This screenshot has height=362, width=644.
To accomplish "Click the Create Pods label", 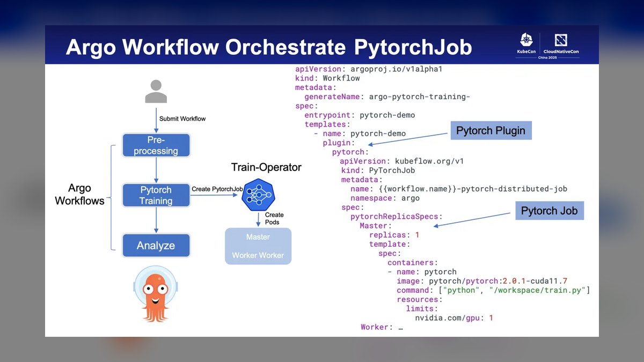I will point(274,218).
